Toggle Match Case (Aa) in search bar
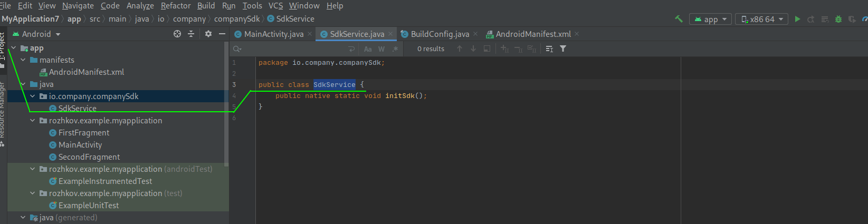This screenshot has width=868, height=224. click(x=368, y=49)
